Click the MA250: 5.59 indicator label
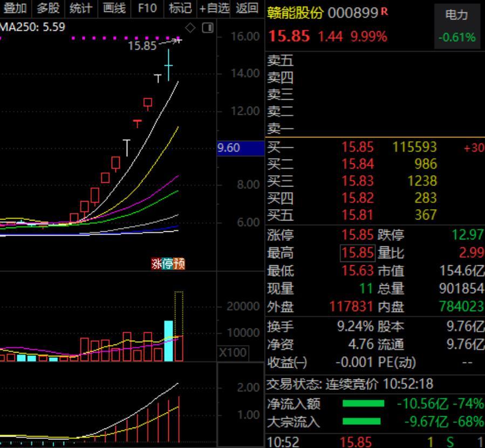 tap(32, 27)
